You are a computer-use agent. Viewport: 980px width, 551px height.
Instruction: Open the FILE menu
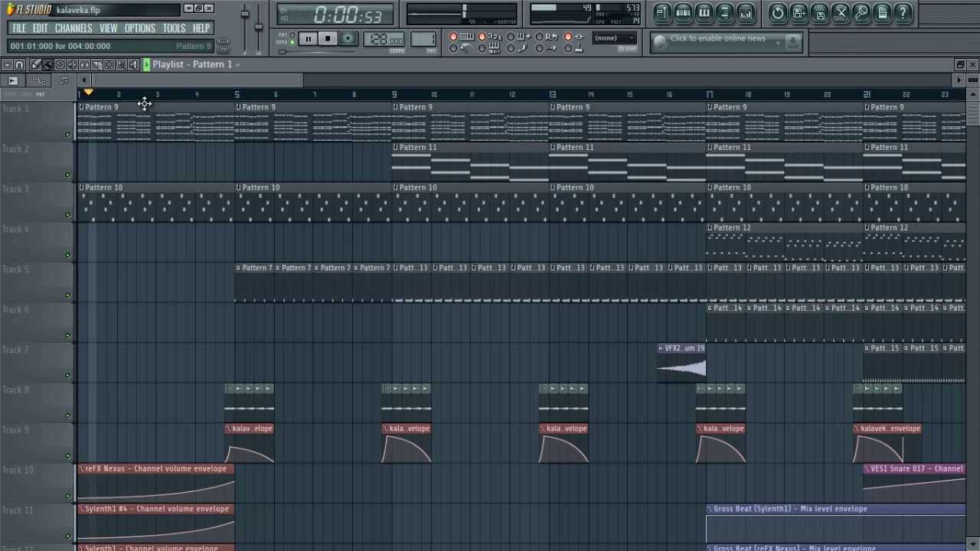click(x=19, y=28)
